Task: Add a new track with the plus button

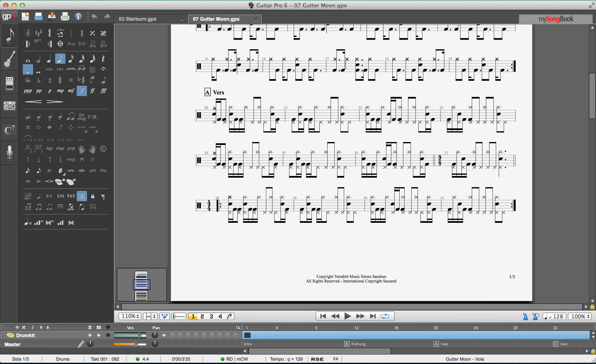Action: (17, 327)
